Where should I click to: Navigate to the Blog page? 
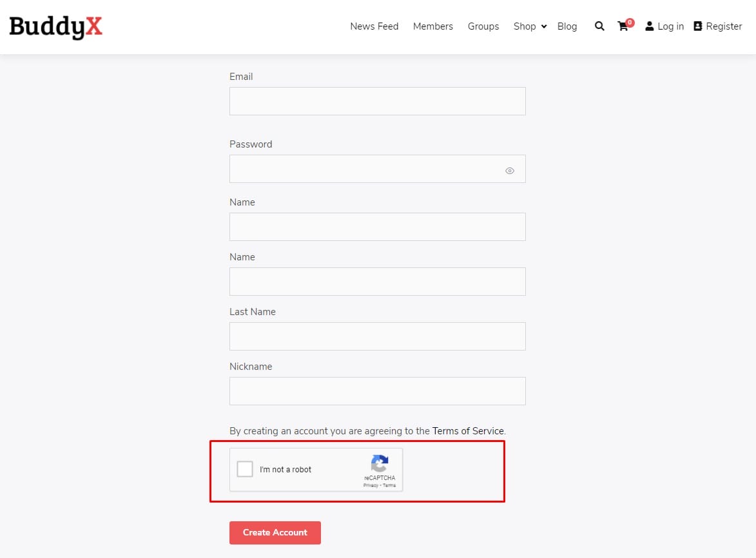click(x=567, y=26)
